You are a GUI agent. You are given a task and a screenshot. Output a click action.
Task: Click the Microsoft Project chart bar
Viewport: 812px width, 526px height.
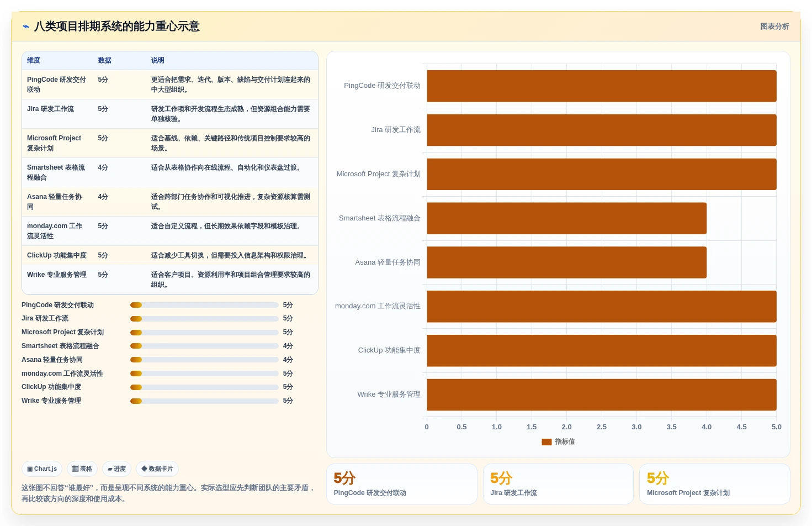(x=602, y=174)
